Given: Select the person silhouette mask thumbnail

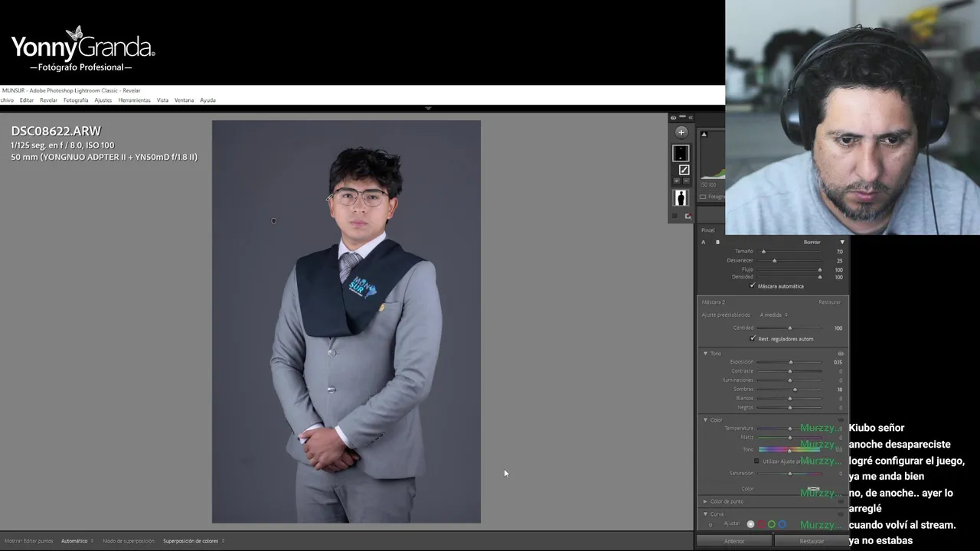Looking at the screenshot, I should click(681, 198).
